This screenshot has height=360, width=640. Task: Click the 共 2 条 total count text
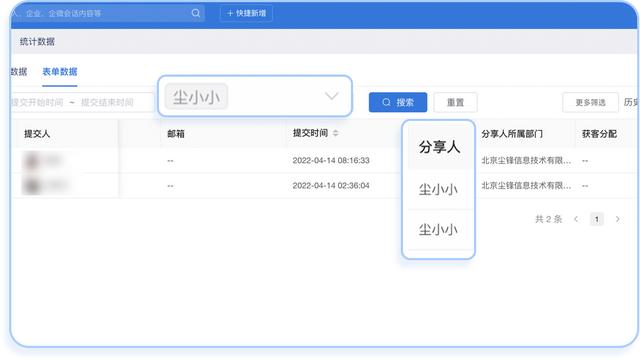pyautogui.click(x=549, y=219)
